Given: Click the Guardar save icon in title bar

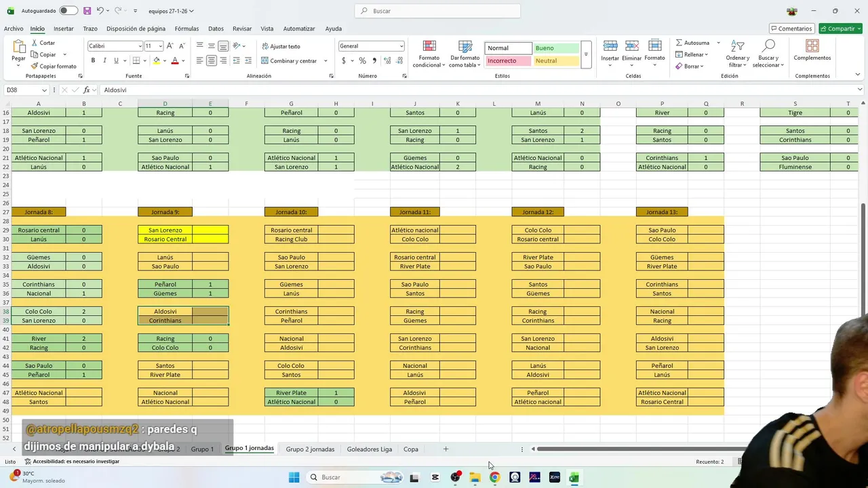Looking at the screenshot, I should pyautogui.click(x=87, y=11).
